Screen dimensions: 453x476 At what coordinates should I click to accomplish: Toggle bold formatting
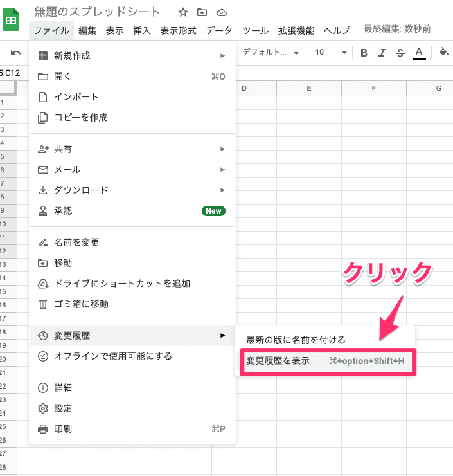coord(364,53)
